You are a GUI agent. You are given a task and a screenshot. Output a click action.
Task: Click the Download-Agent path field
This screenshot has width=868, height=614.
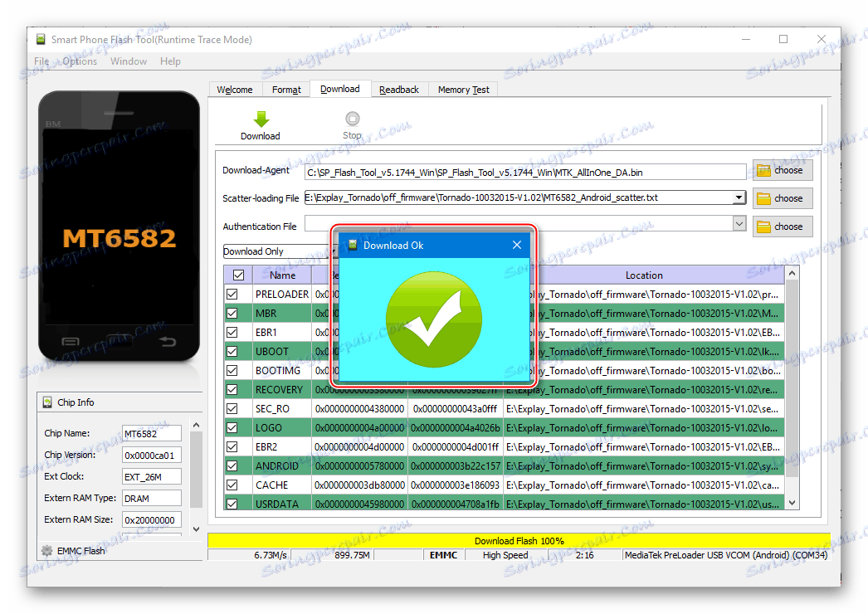pos(524,173)
